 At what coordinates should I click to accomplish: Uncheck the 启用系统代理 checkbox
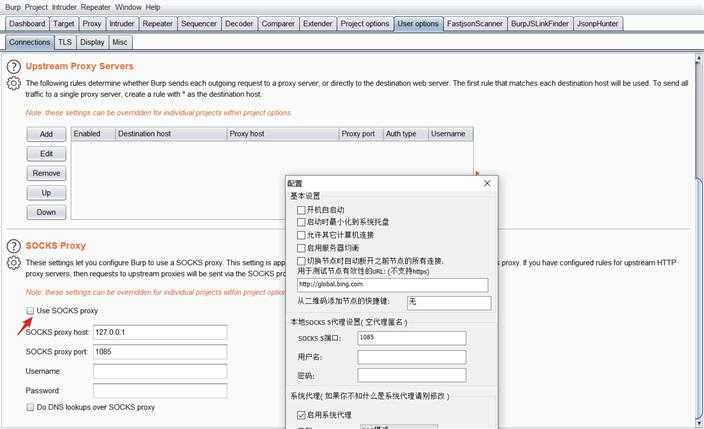[301, 415]
